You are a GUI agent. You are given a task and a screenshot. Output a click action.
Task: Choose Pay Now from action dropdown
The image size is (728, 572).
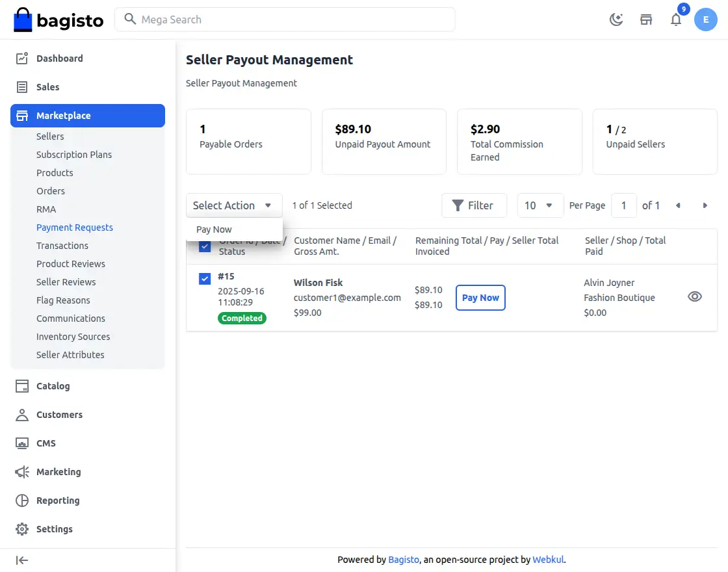pyautogui.click(x=214, y=229)
